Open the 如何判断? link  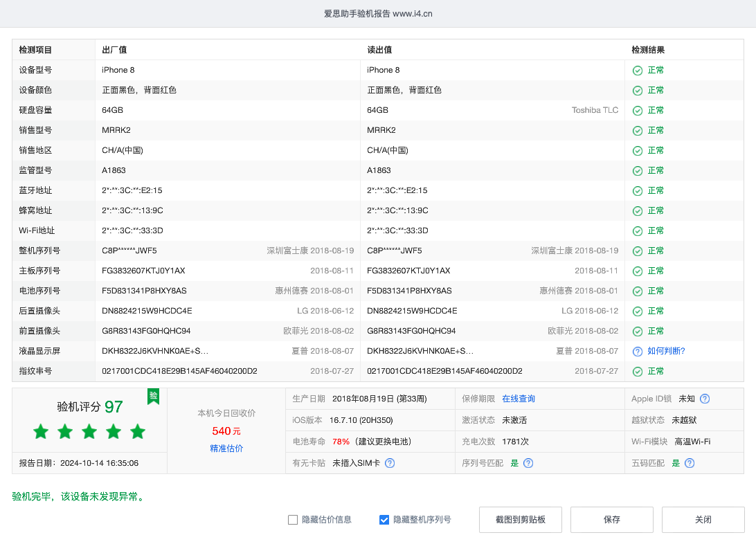click(666, 352)
